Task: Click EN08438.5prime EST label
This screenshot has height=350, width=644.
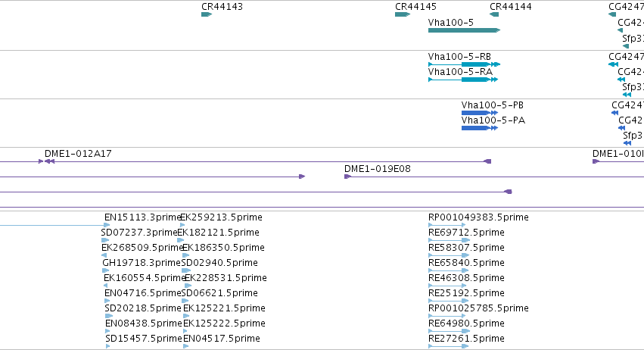Action: click(143, 323)
